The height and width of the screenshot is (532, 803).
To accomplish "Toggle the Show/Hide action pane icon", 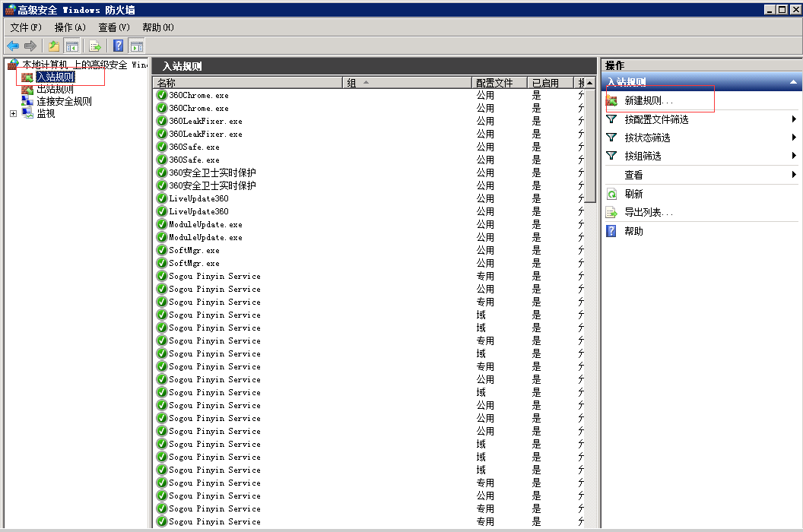I will [x=136, y=46].
